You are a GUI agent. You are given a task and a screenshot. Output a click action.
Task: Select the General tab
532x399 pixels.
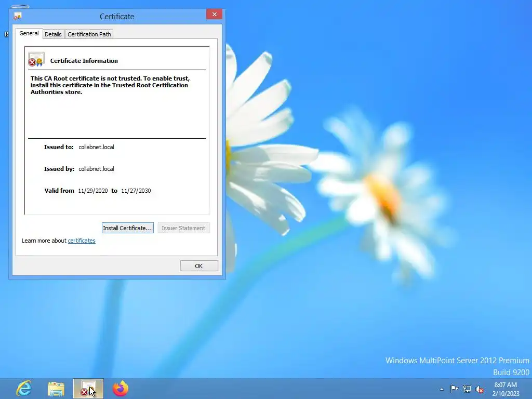point(29,33)
